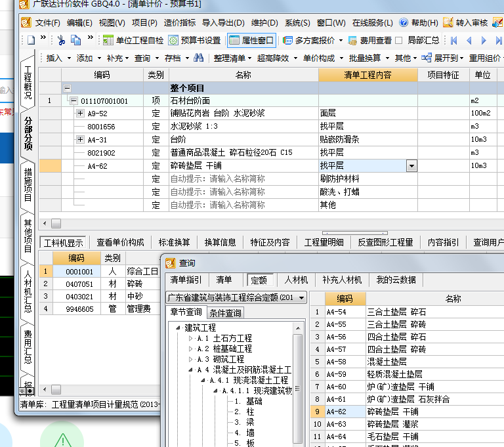Go to next record arrow icon
This screenshot has width=504, height=447.
coord(484,40)
